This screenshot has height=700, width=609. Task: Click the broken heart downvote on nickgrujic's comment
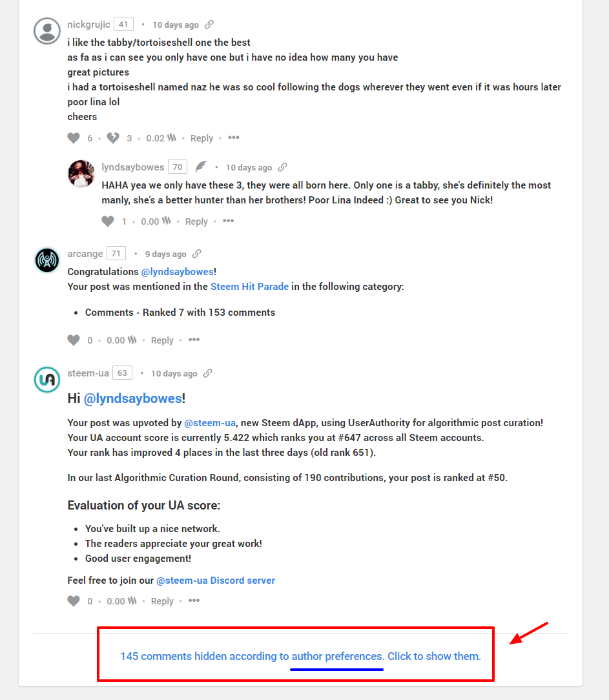pyautogui.click(x=113, y=138)
